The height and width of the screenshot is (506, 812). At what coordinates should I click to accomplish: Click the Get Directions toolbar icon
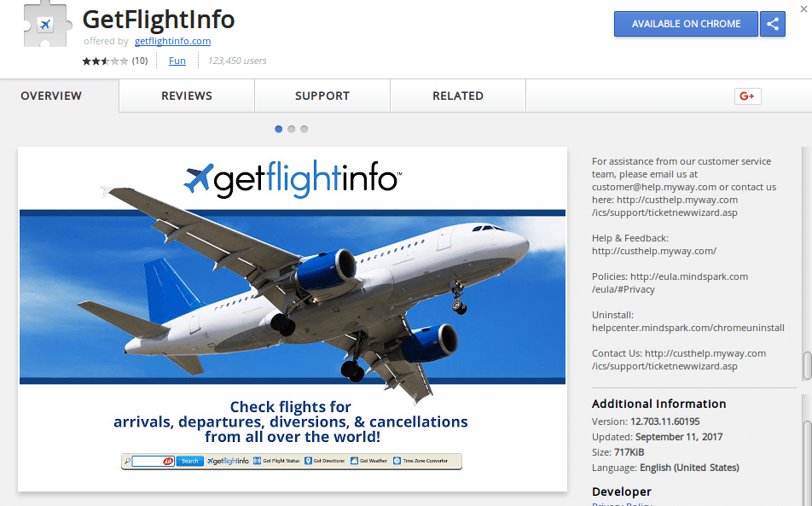[308, 461]
